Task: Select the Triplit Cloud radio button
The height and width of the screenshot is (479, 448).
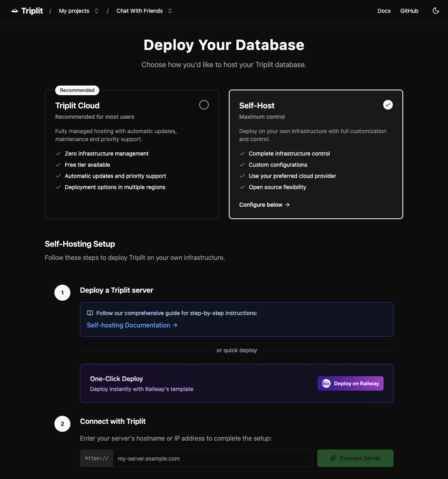Action: click(x=204, y=105)
